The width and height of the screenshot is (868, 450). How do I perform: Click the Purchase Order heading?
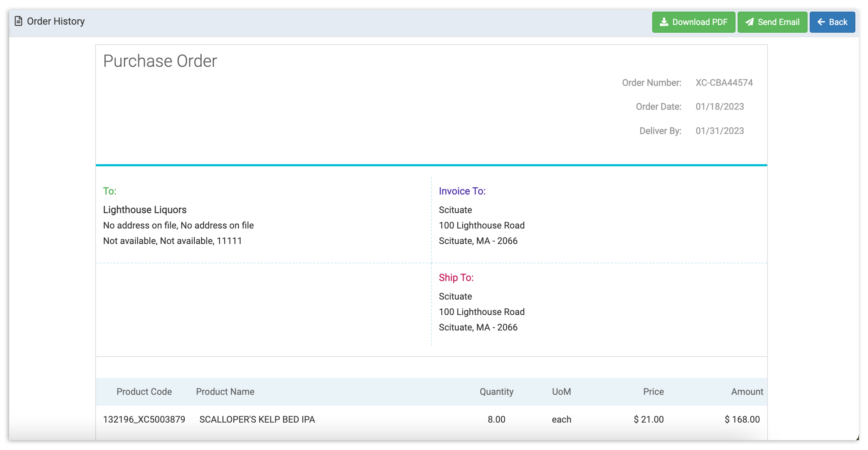click(x=160, y=61)
